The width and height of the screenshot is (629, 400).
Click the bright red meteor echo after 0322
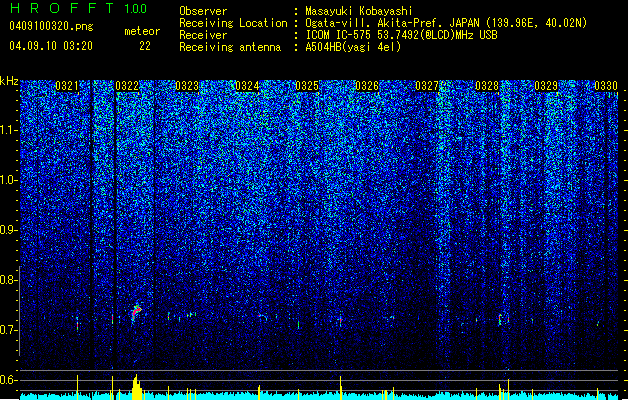pos(136,312)
